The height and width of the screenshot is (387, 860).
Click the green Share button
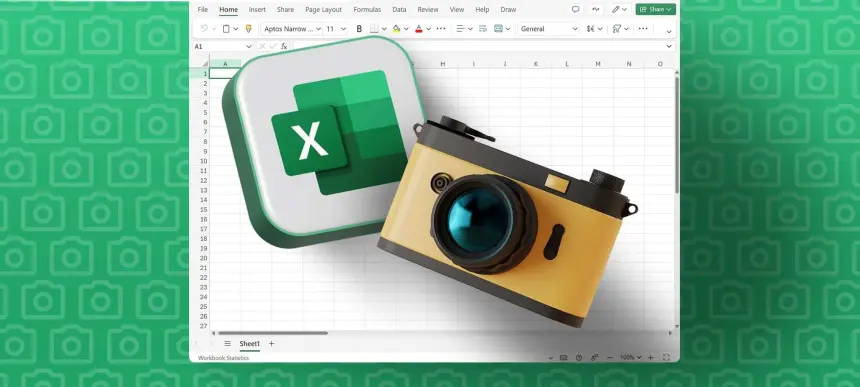pyautogui.click(x=656, y=9)
